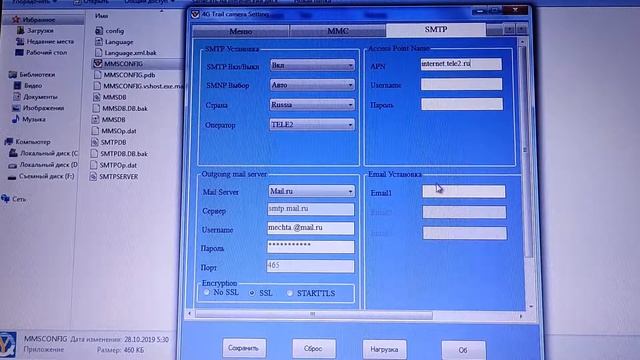The image size is (640, 360).
Task: Click the config file icon
Action: coord(99,31)
